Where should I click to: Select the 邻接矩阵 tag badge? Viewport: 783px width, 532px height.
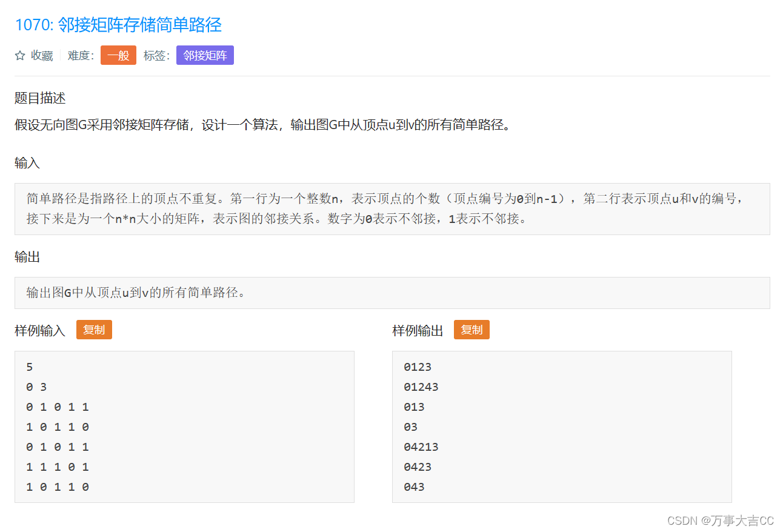[205, 55]
